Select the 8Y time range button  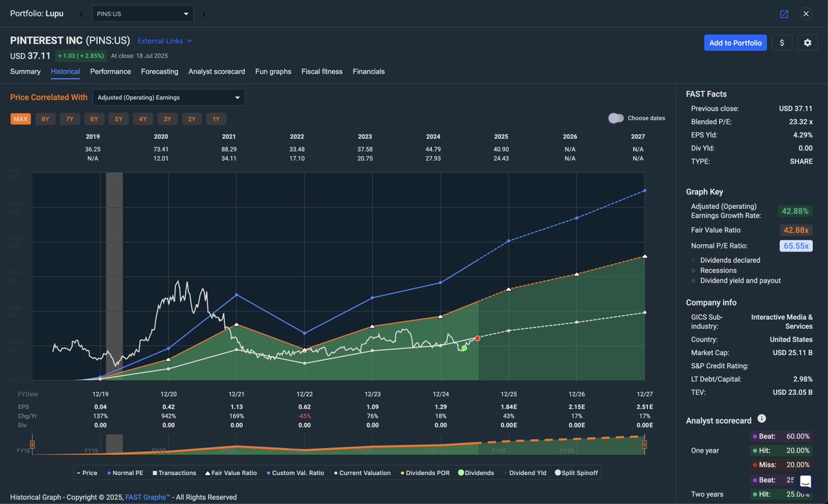point(46,119)
